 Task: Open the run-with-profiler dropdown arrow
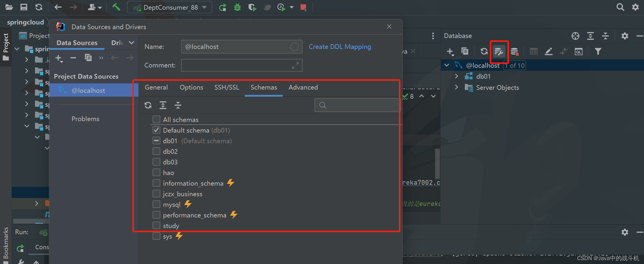point(292,7)
